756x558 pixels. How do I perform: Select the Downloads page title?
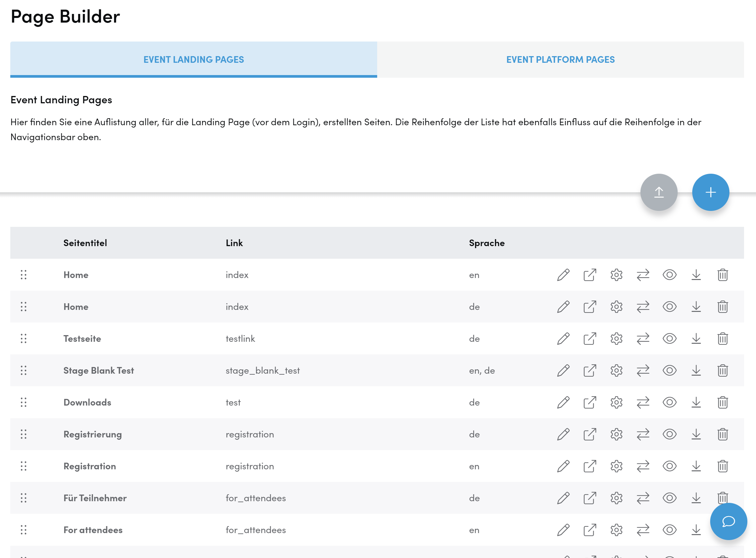(x=87, y=402)
